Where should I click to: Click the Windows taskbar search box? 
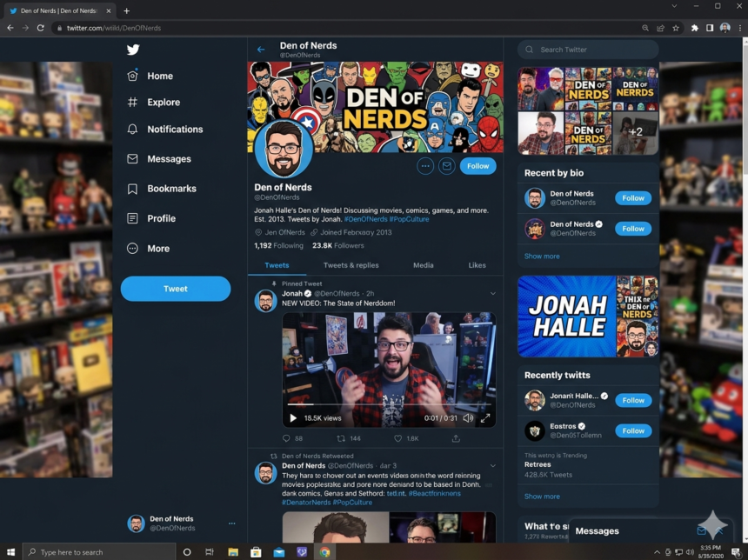tap(99, 552)
